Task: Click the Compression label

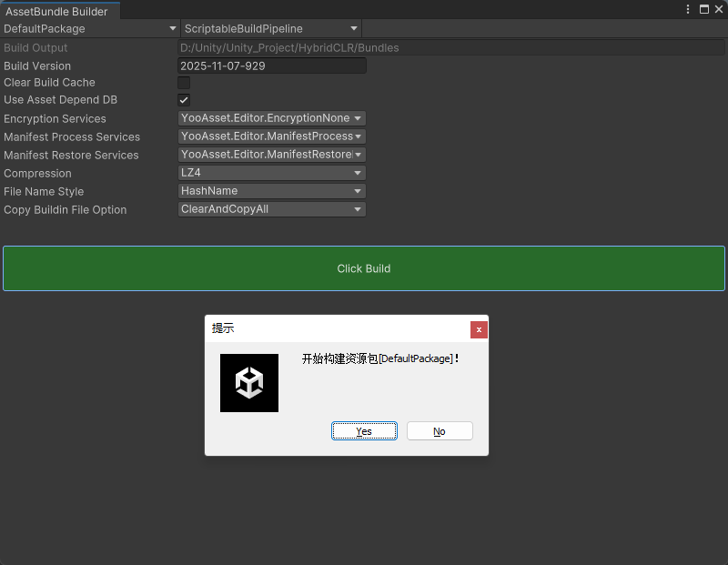Action: point(37,173)
